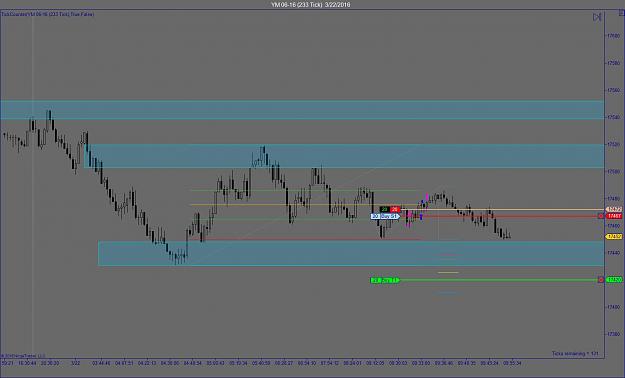Select the topmost cyan zone rectangle
Screen dimensions: 625x378
pos(302,110)
